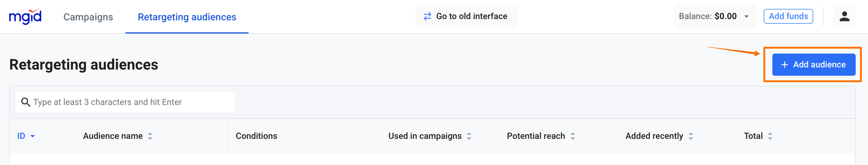This screenshot has width=868, height=165.
Task: Toggle ID column sort arrow
Action: pyautogui.click(x=33, y=136)
